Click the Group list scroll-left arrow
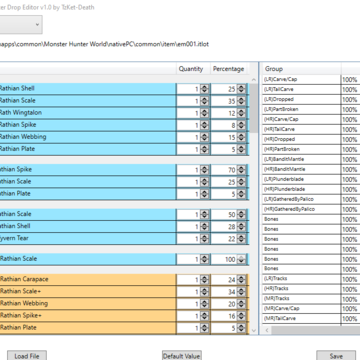This screenshot has width=360, height=360. (x=266, y=330)
